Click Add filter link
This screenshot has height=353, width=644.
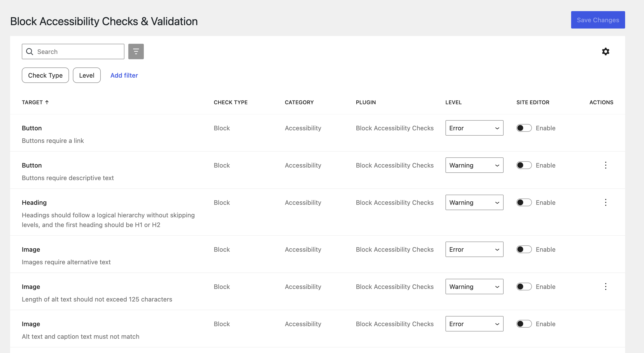coord(124,75)
